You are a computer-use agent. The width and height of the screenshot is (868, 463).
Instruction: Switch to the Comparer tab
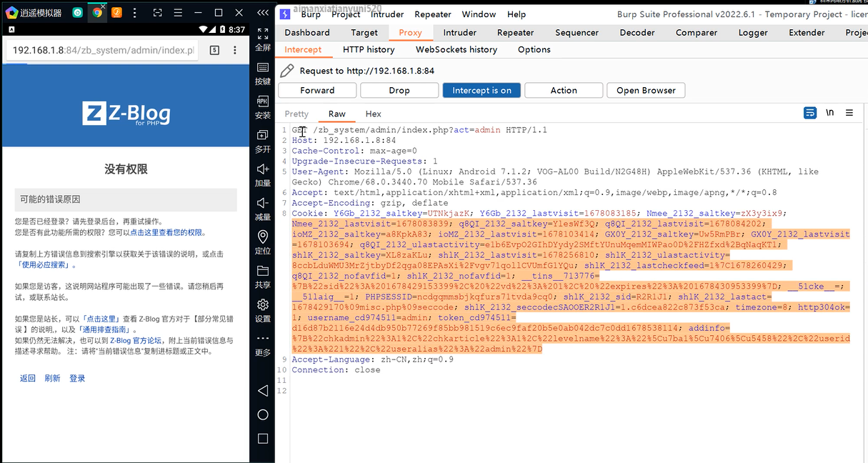[x=697, y=33]
